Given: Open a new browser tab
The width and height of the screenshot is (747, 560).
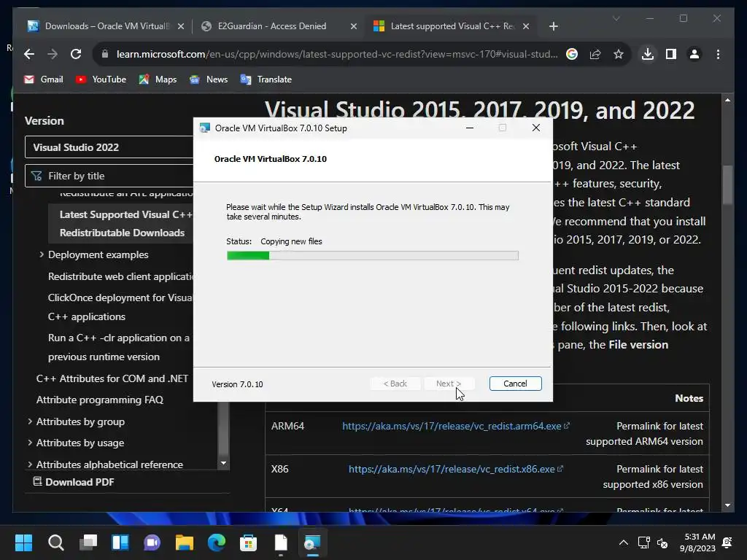Looking at the screenshot, I should [x=553, y=26].
